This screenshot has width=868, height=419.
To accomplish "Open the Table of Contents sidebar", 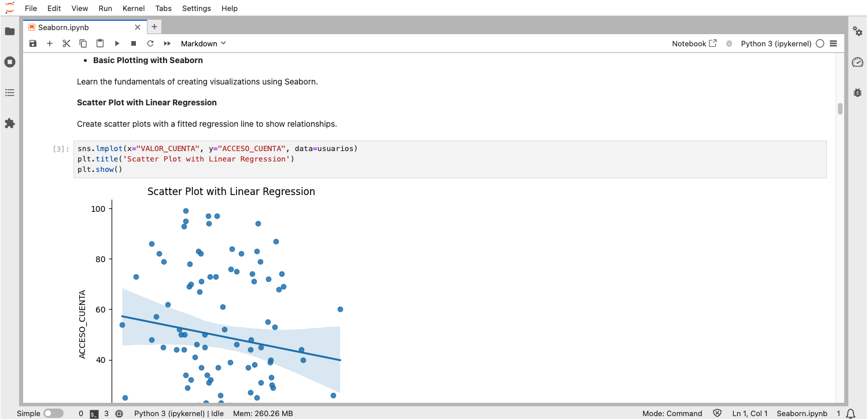I will pos(10,93).
